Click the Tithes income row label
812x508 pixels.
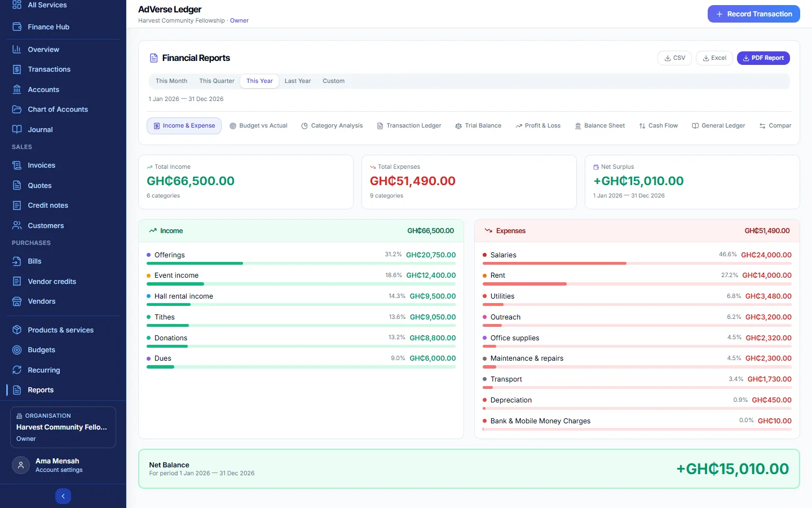point(165,317)
